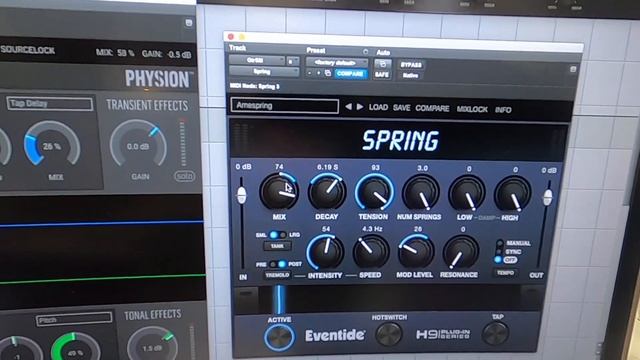Select MANUAL tempo mode
Image resolution: width=640 pixels, height=360 pixels.
pyautogui.click(x=499, y=243)
